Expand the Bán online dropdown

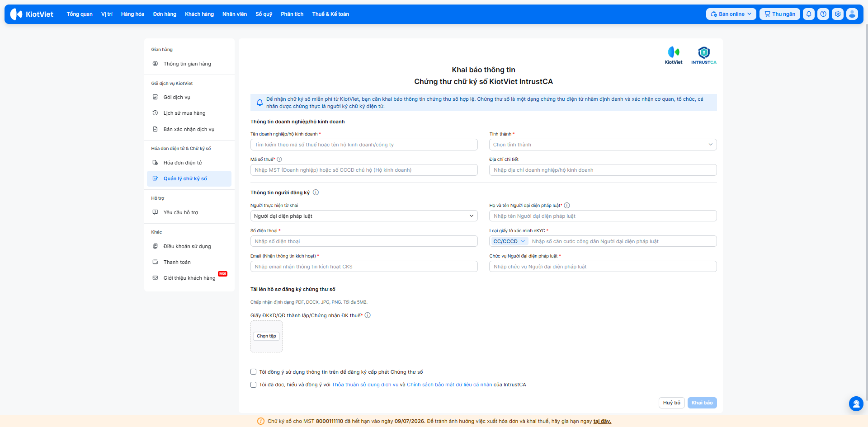click(731, 14)
